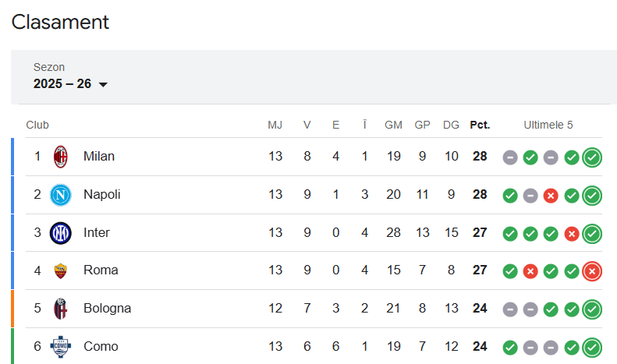Click the Ultimele 5 column header
The width and height of the screenshot is (617, 364).
548,125
